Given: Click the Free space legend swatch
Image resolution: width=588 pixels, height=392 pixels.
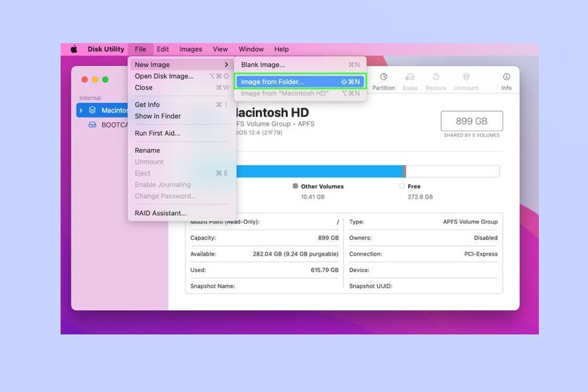Looking at the screenshot, I should click(x=402, y=186).
